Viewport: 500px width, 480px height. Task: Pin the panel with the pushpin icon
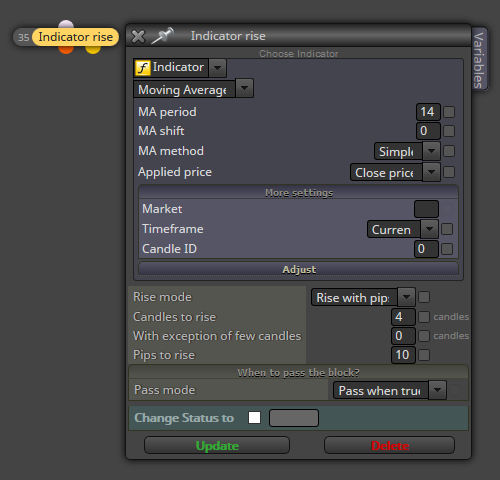(162, 36)
